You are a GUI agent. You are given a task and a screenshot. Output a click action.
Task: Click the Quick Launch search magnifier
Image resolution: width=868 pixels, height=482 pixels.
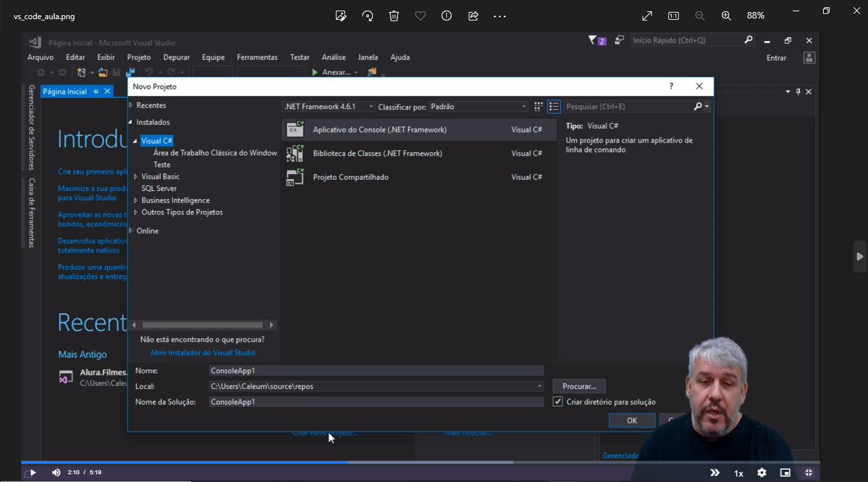(748, 40)
